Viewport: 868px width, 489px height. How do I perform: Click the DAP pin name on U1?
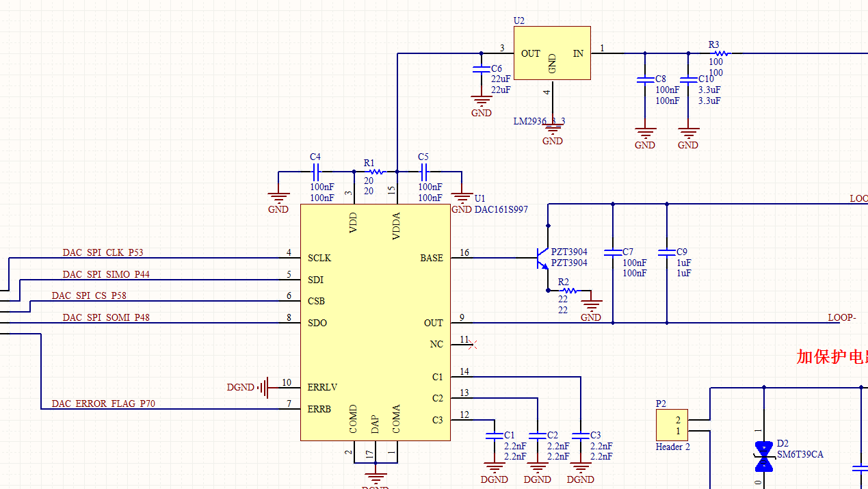pos(375,424)
